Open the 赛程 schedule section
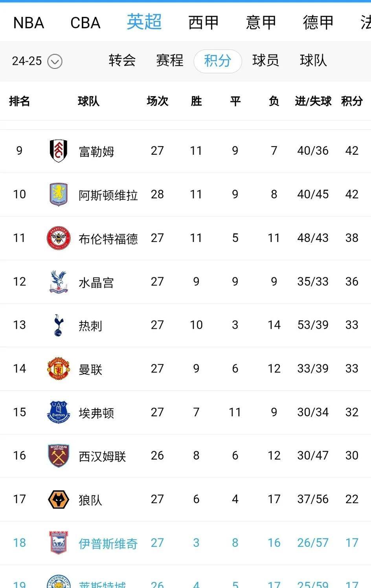371x588 pixels. click(170, 60)
